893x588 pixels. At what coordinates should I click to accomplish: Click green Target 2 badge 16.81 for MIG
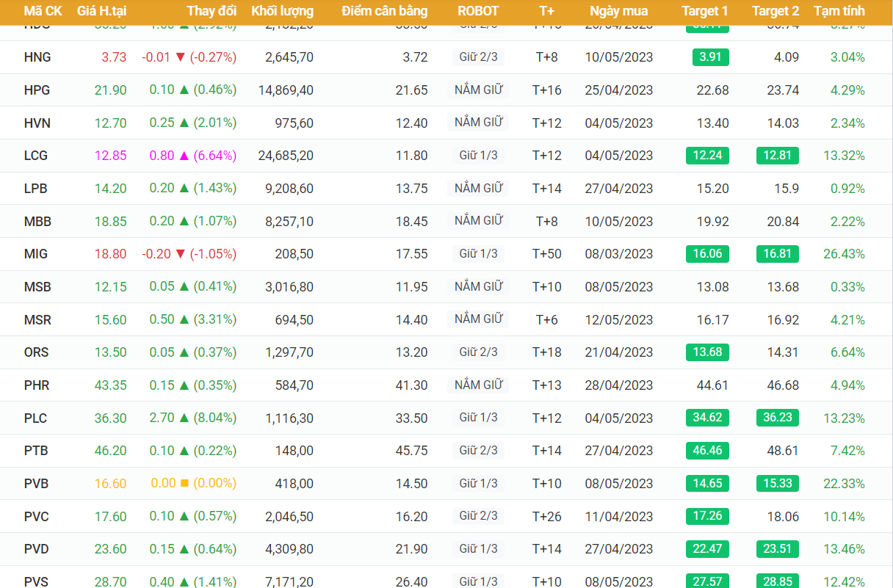(777, 254)
